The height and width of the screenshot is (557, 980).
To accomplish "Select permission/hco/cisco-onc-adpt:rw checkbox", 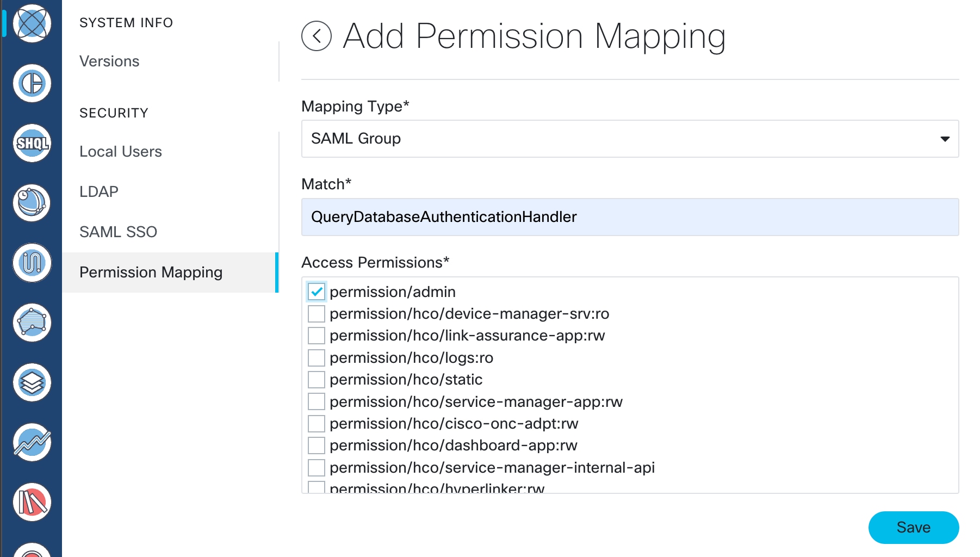I will (x=317, y=423).
